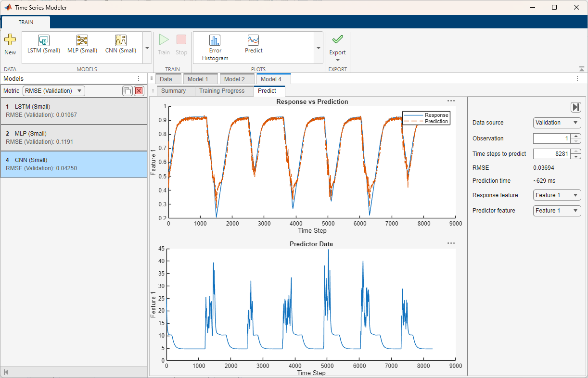Click the Train button
This screenshot has width=588, height=378.
pos(164,46)
